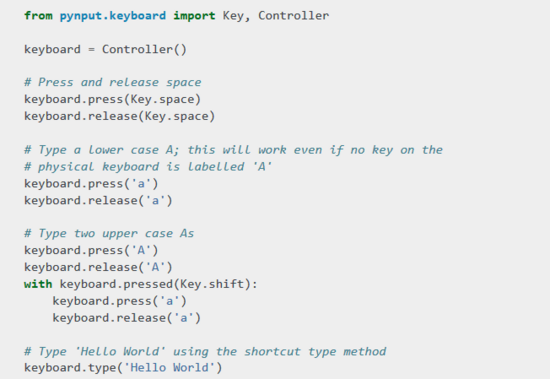Click the 'from' keyword on first line
This screenshot has height=379, width=550.
38,16
